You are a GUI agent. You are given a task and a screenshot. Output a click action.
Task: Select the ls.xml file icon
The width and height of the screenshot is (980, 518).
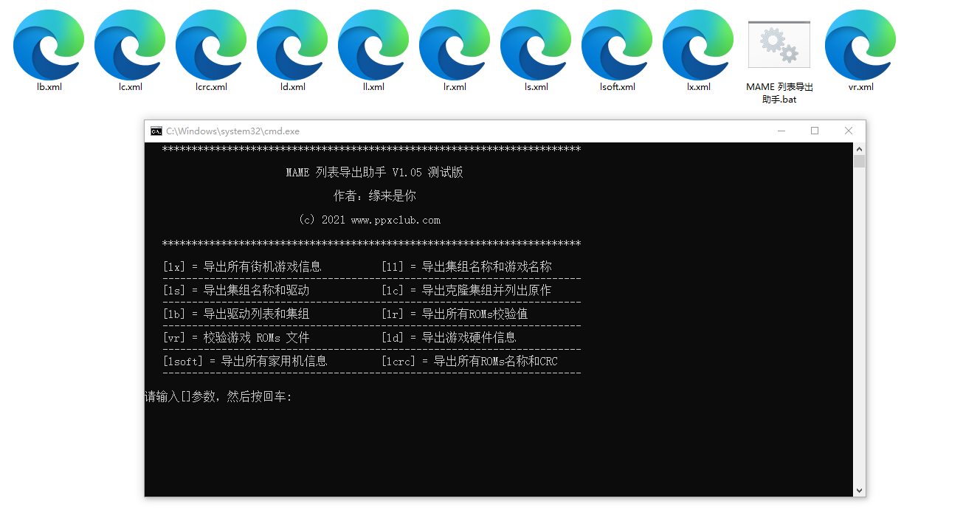pos(536,45)
